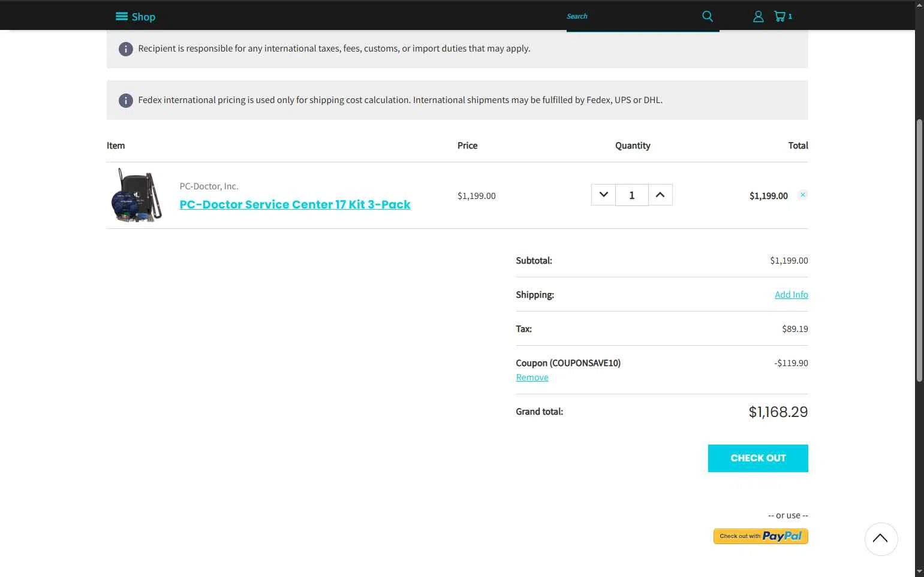Increase quantity with up arrow

[x=660, y=195]
